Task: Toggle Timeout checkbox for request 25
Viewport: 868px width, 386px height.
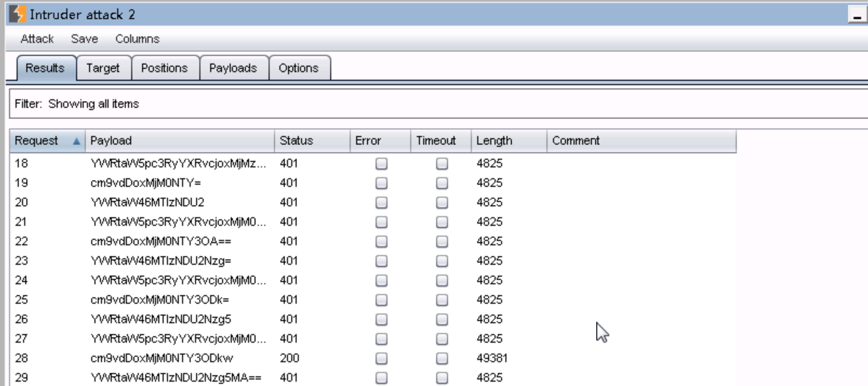Action: click(x=442, y=300)
